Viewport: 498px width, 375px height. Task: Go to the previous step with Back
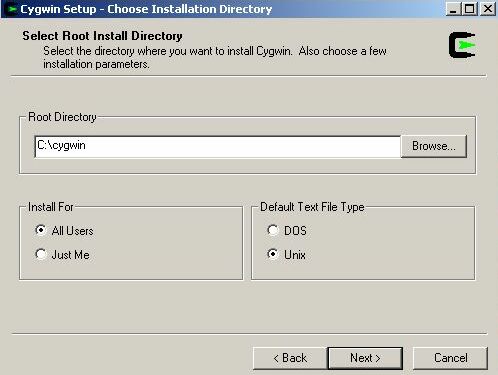coord(290,358)
